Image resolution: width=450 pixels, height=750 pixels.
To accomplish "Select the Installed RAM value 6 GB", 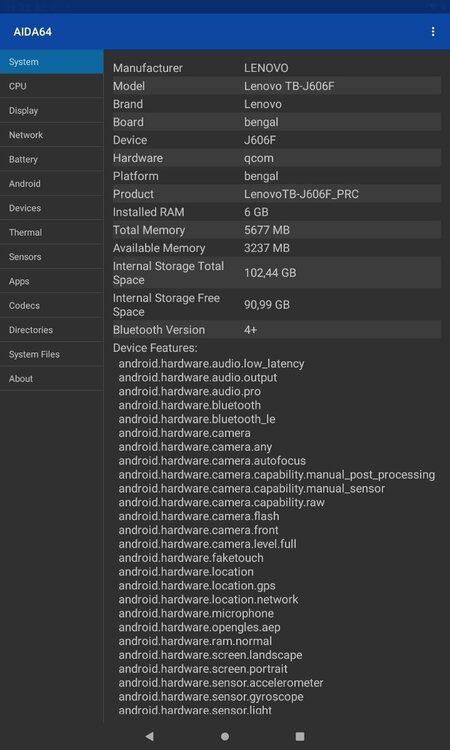I will coord(256,212).
